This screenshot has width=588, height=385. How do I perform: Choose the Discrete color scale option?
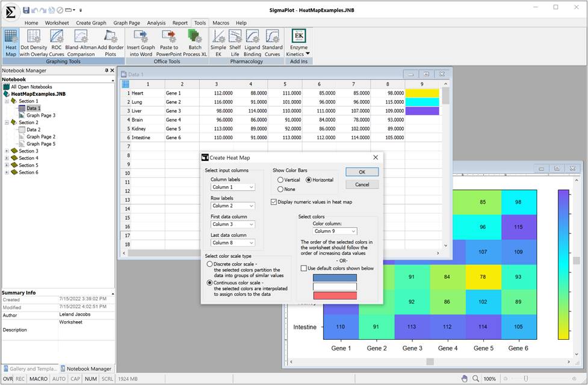pyautogui.click(x=209, y=264)
